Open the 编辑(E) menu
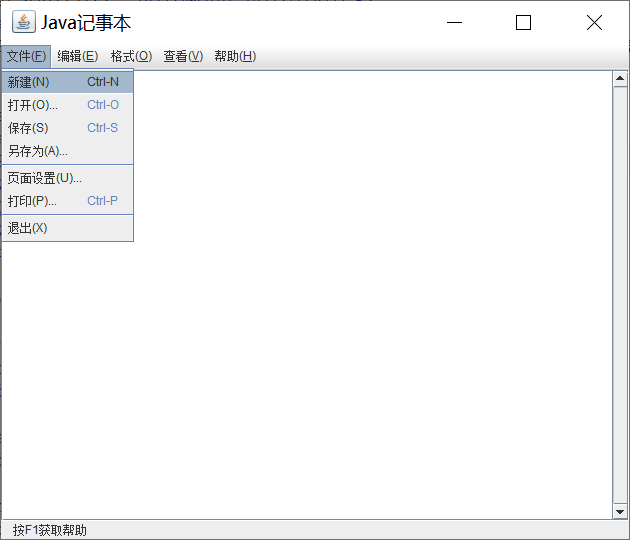The width and height of the screenshot is (630, 540). click(x=78, y=56)
